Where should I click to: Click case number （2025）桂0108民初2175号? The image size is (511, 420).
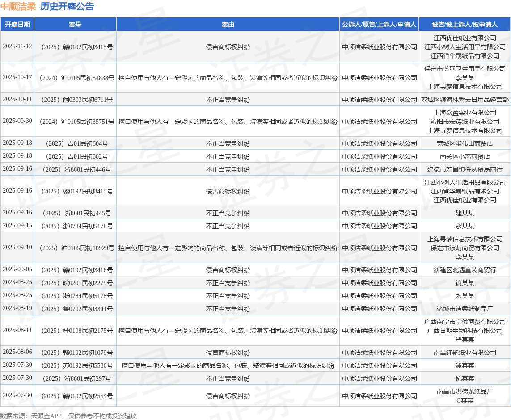click(x=75, y=331)
